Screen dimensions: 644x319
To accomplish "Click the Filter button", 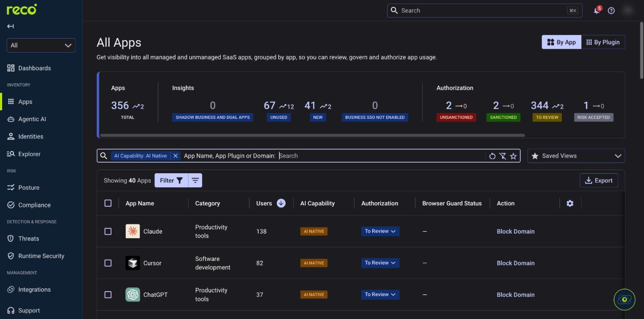I will click(x=171, y=181).
